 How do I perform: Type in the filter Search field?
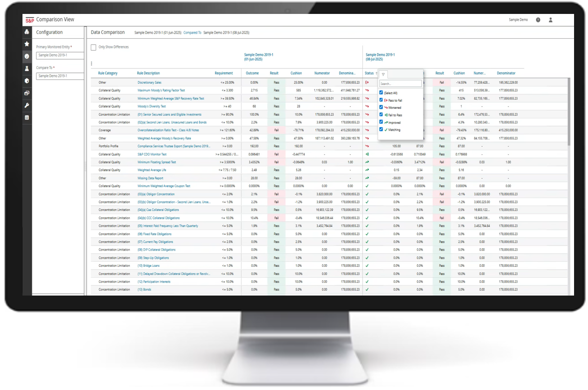(x=400, y=84)
